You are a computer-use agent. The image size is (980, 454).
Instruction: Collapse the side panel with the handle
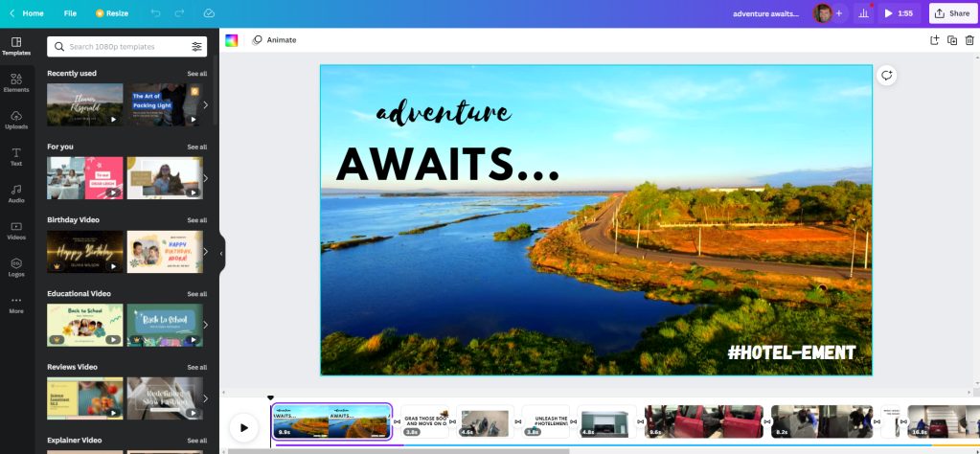[221, 253]
